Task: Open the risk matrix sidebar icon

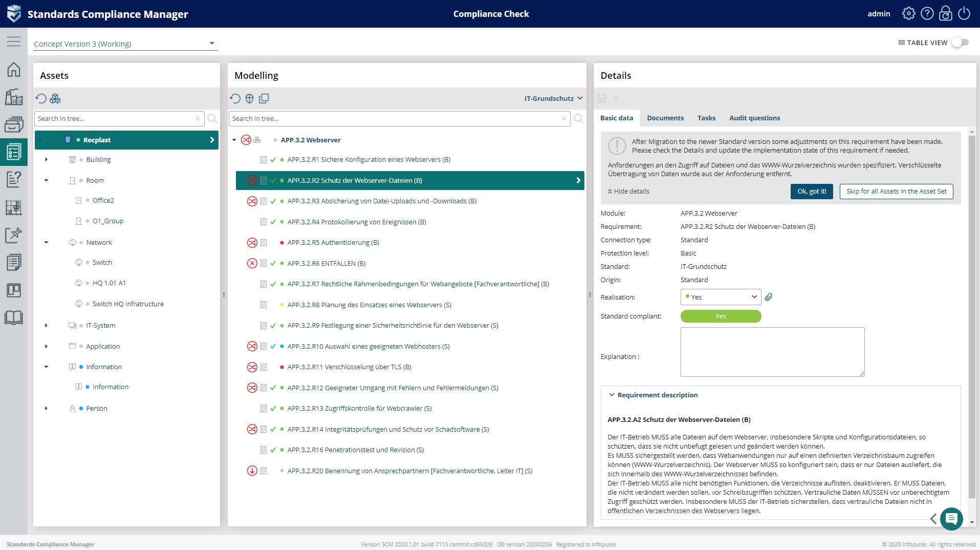Action: click(x=14, y=207)
